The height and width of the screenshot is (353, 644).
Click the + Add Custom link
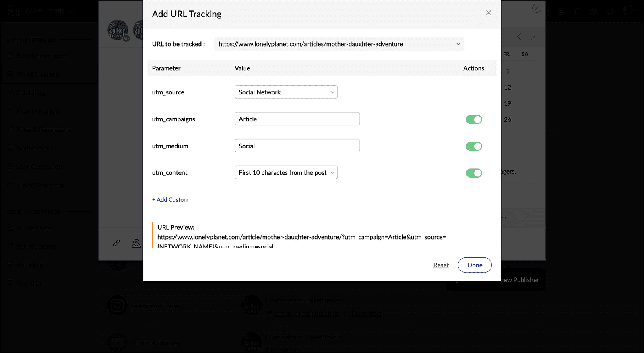coord(170,200)
